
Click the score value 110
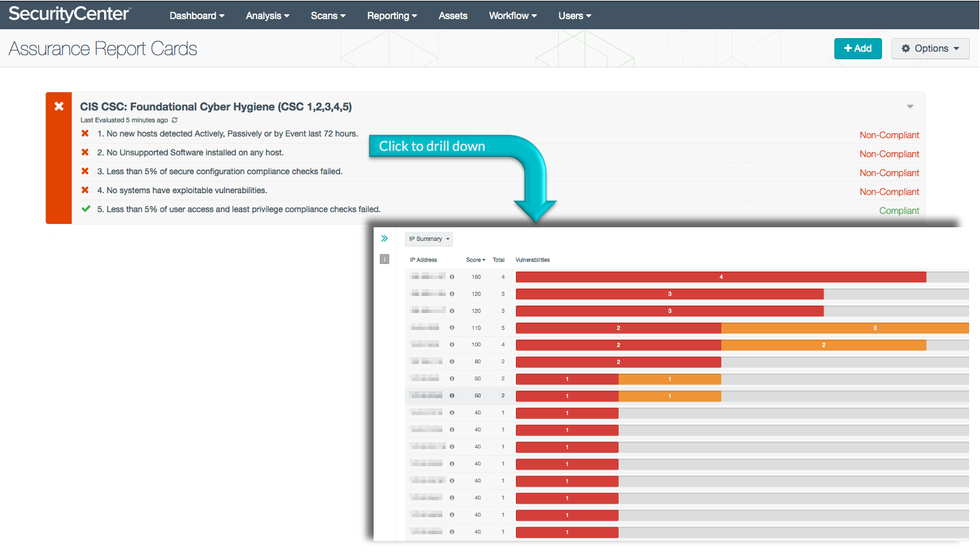[x=476, y=328]
